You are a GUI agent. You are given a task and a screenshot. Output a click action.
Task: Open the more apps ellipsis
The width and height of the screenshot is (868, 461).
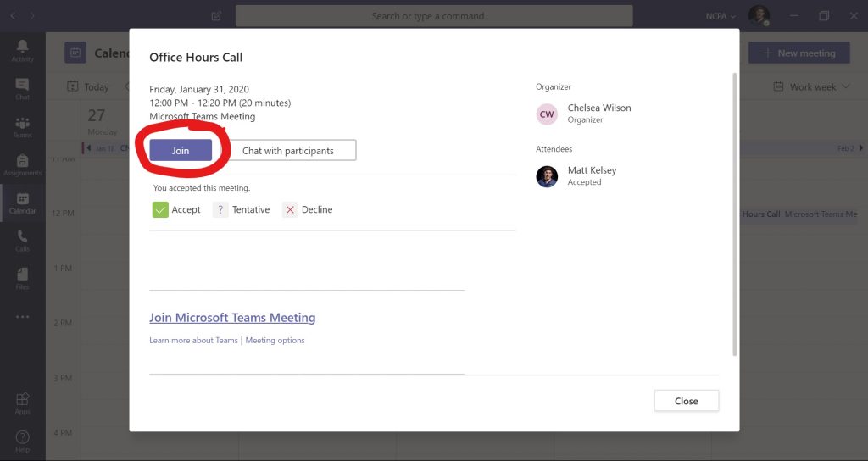click(22, 317)
